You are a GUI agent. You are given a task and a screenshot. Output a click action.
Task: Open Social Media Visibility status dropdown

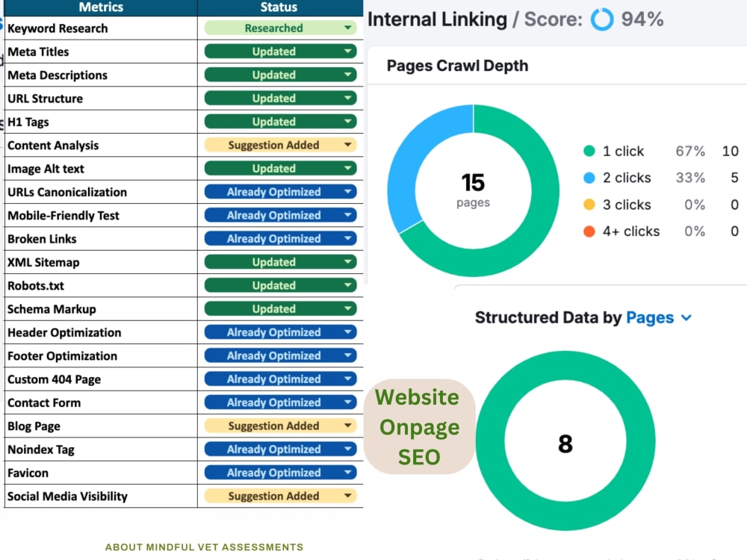(x=281, y=496)
